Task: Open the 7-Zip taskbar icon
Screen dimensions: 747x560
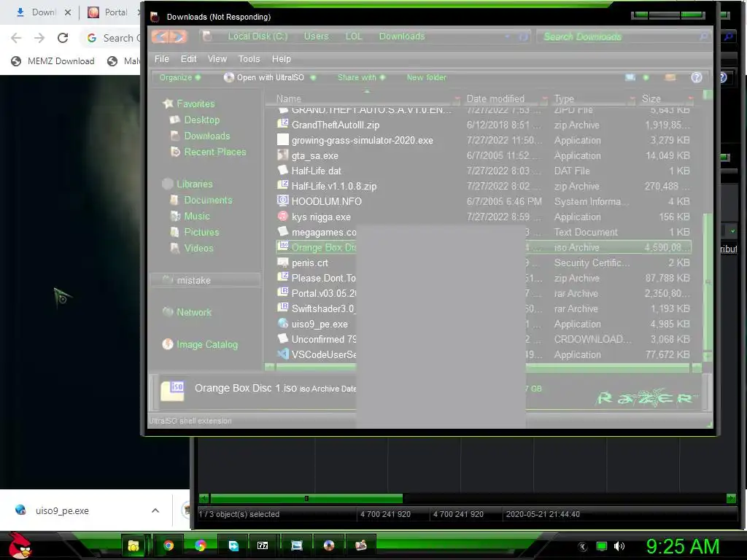Action: (263, 545)
